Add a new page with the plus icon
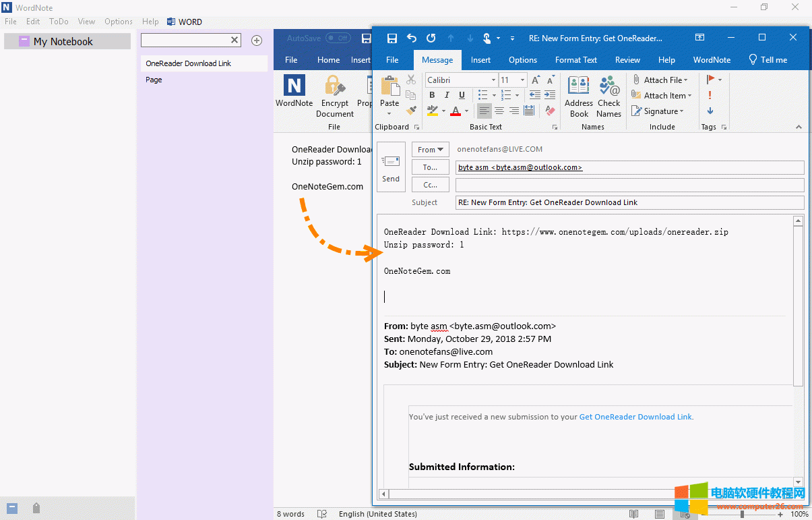The image size is (812, 520). [x=257, y=40]
